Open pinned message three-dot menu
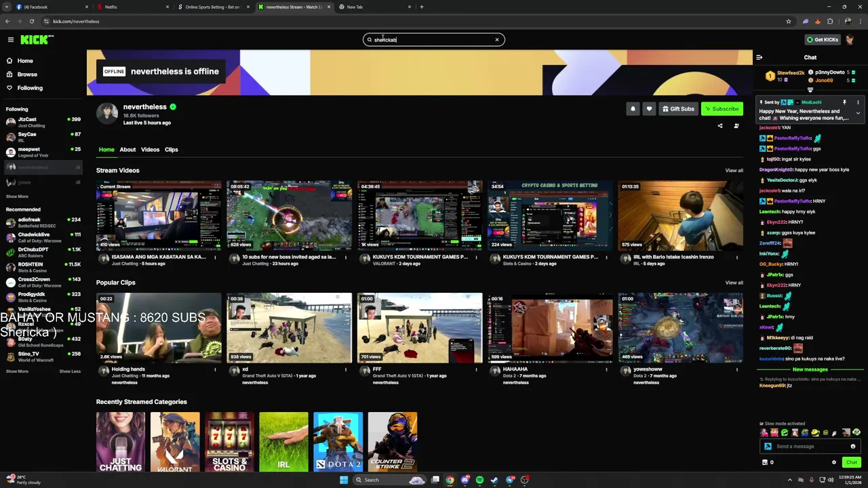Screen dimensions: 868x488 point(858,102)
